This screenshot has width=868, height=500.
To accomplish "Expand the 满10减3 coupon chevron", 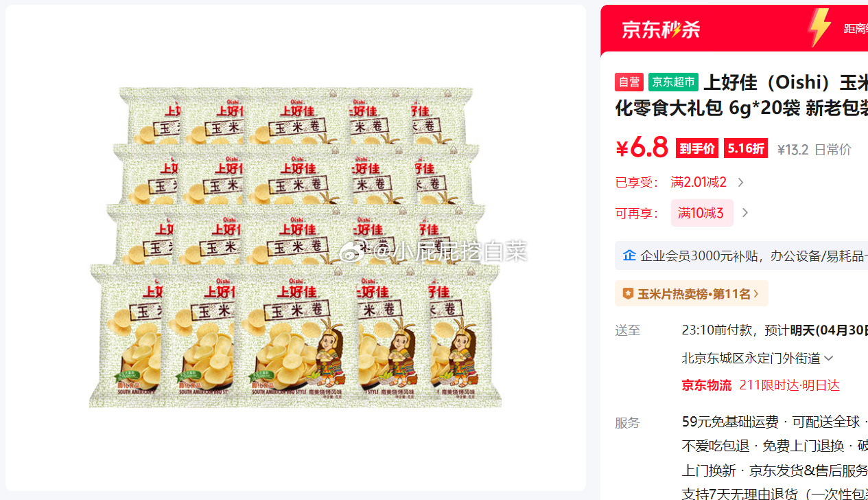I will tap(745, 213).
